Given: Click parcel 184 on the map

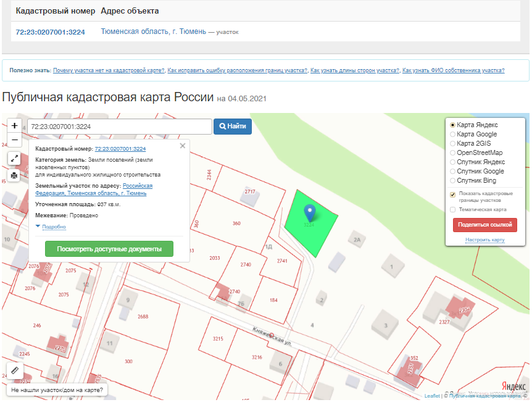Looking at the screenshot, I should [x=273, y=300].
